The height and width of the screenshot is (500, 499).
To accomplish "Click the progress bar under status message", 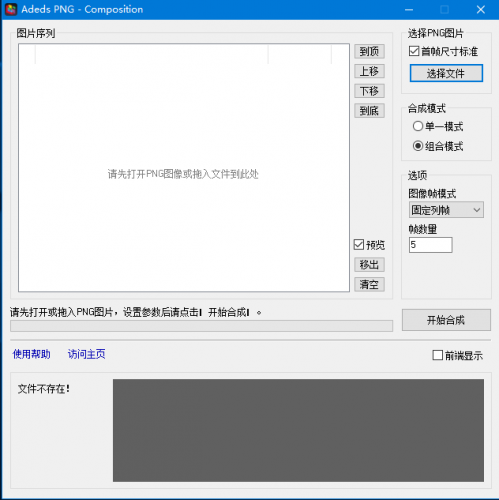I will point(201,326).
